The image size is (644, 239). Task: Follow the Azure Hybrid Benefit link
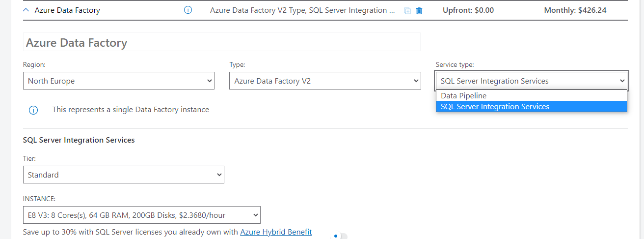pyautogui.click(x=276, y=232)
